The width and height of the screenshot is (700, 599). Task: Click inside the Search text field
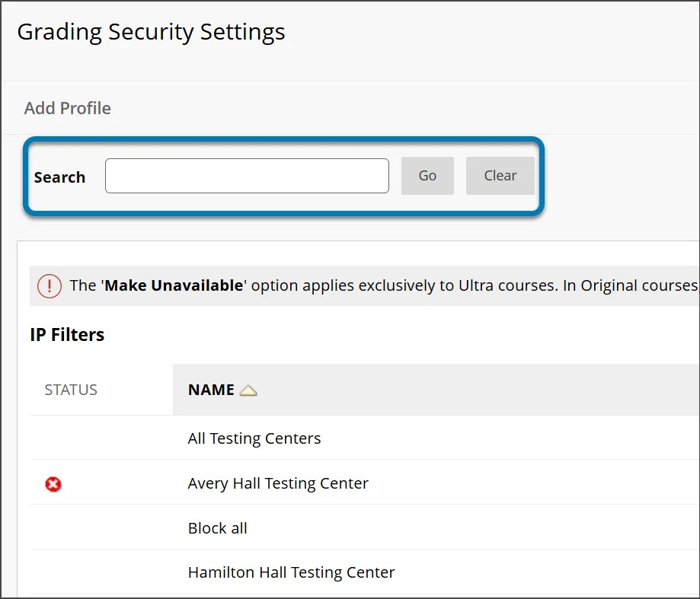(x=247, y=175)
